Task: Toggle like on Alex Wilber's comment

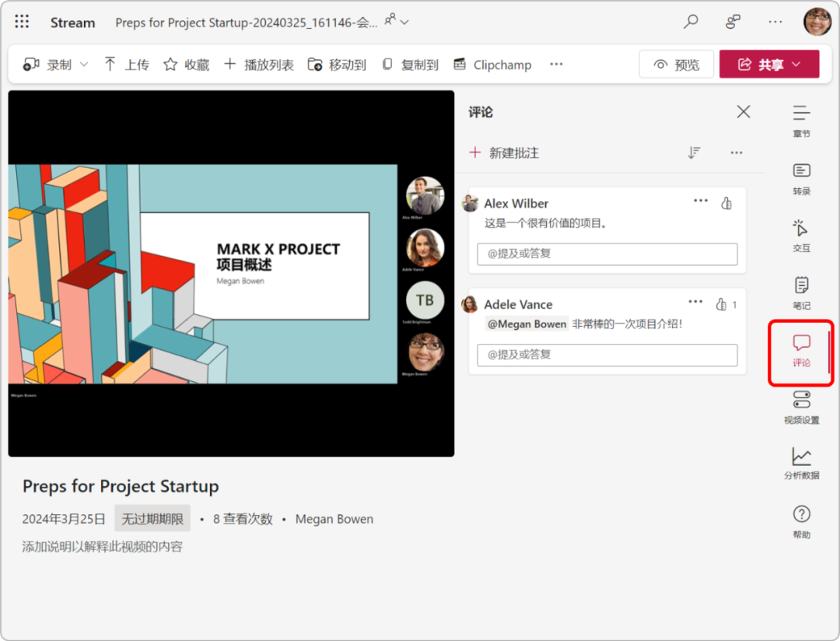Action: (726, 203)
